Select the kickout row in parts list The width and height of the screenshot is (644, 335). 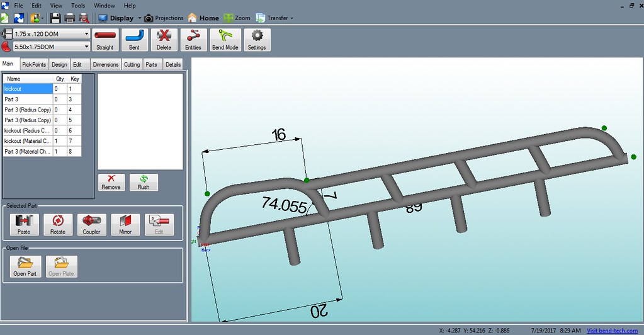click(x=42, y=89)
